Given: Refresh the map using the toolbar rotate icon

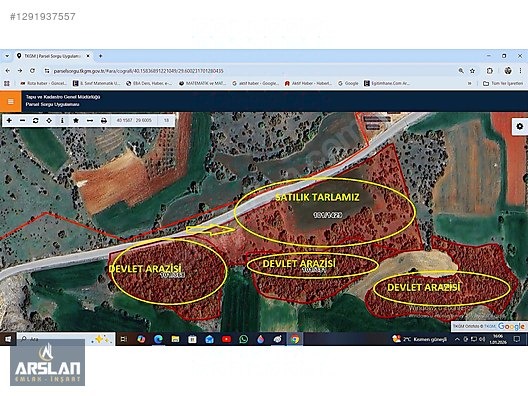Looking at the screenshot, I should [36, 121].
